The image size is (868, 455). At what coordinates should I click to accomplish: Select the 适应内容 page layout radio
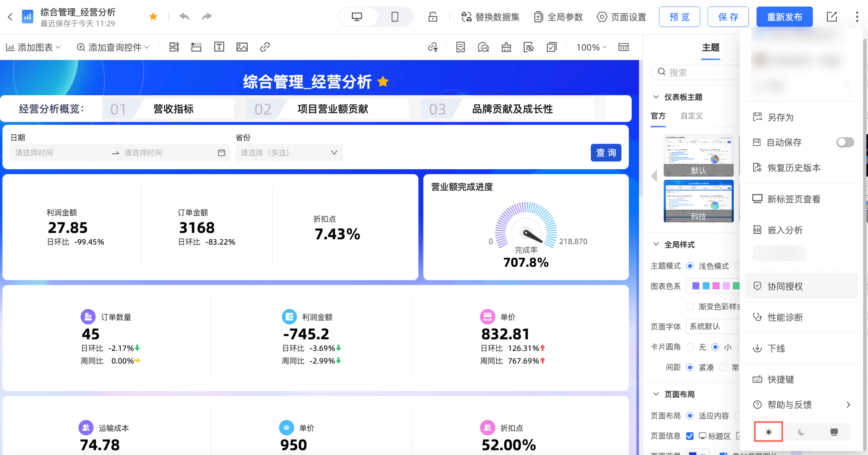point(690,416)
